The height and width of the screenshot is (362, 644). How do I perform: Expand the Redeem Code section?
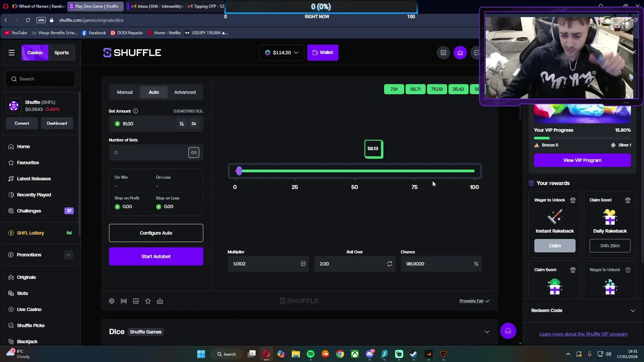[x=582, y=310]
